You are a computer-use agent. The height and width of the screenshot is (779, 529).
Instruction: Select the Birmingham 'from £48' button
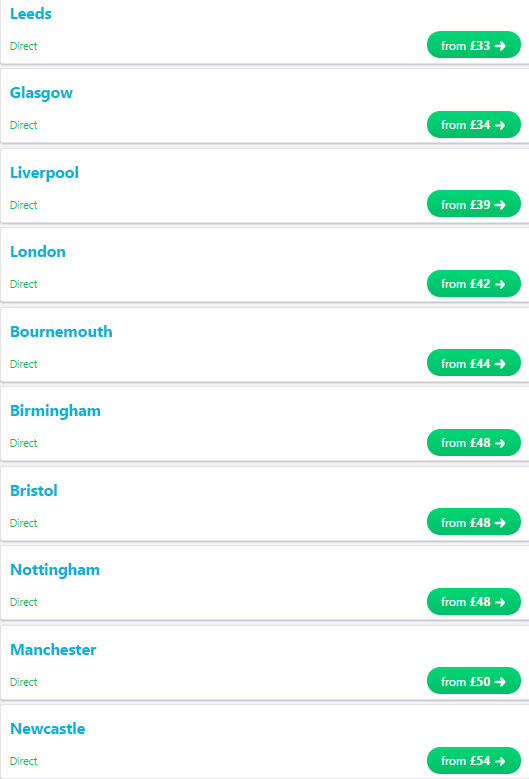(x=473, y=443)
